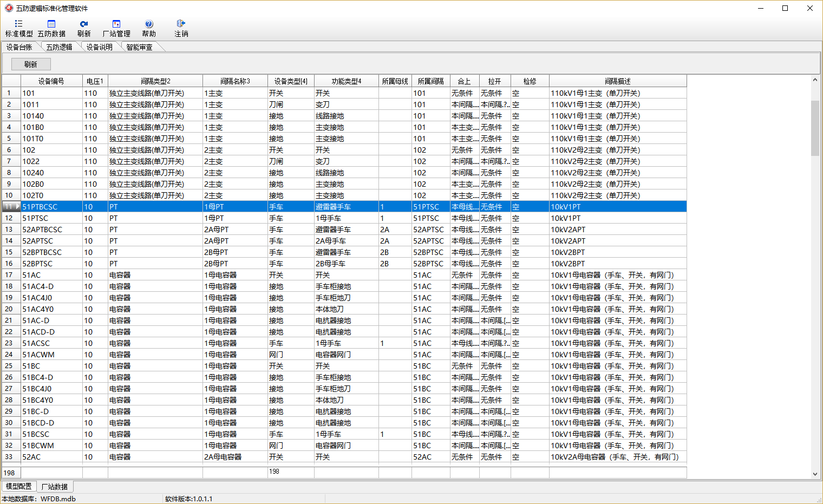
Task: Click the 间隔描述 column header
Action: [618, 81]
